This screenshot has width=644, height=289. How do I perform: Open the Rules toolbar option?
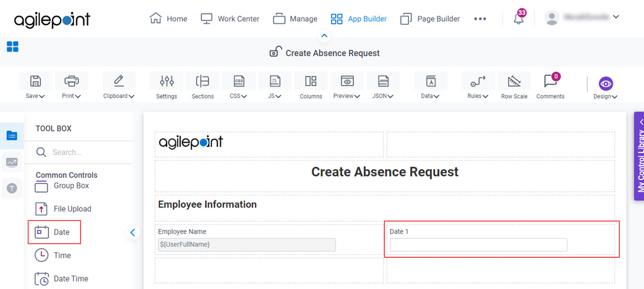click(478, 86)
